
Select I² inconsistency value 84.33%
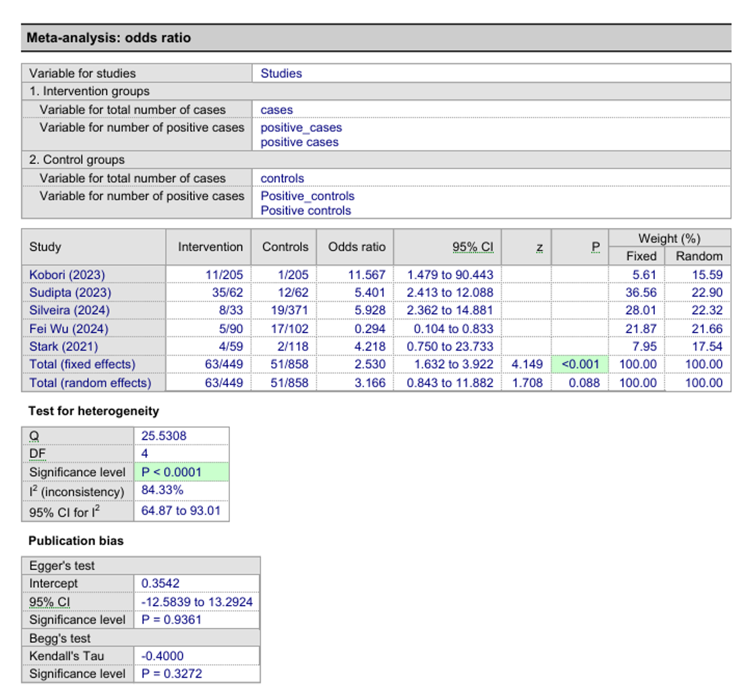click(x=162, y=490)
